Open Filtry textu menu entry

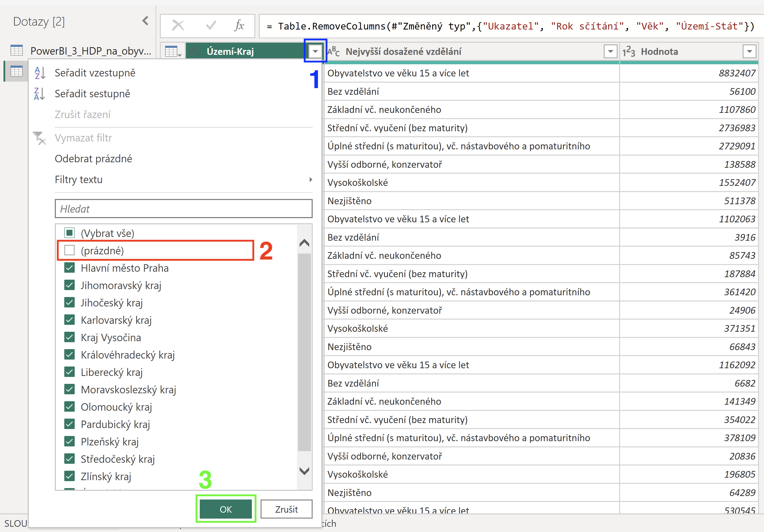click(x=78, y=180)
